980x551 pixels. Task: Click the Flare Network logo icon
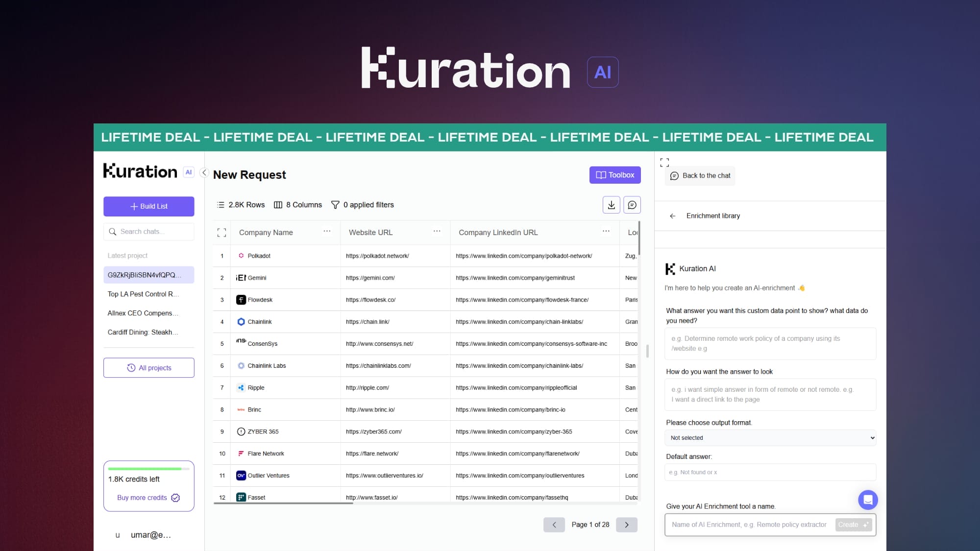[241, 454]
